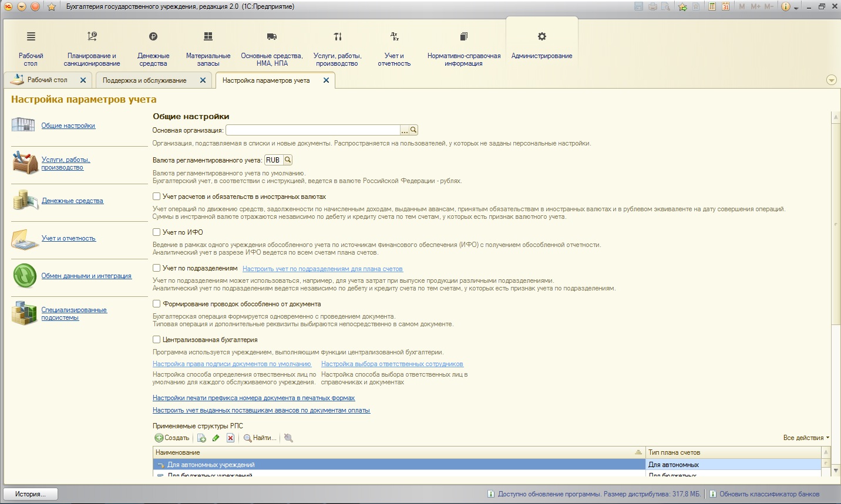
Task: Click the favorites star in title bar
Action: click(x=51, y=6)
